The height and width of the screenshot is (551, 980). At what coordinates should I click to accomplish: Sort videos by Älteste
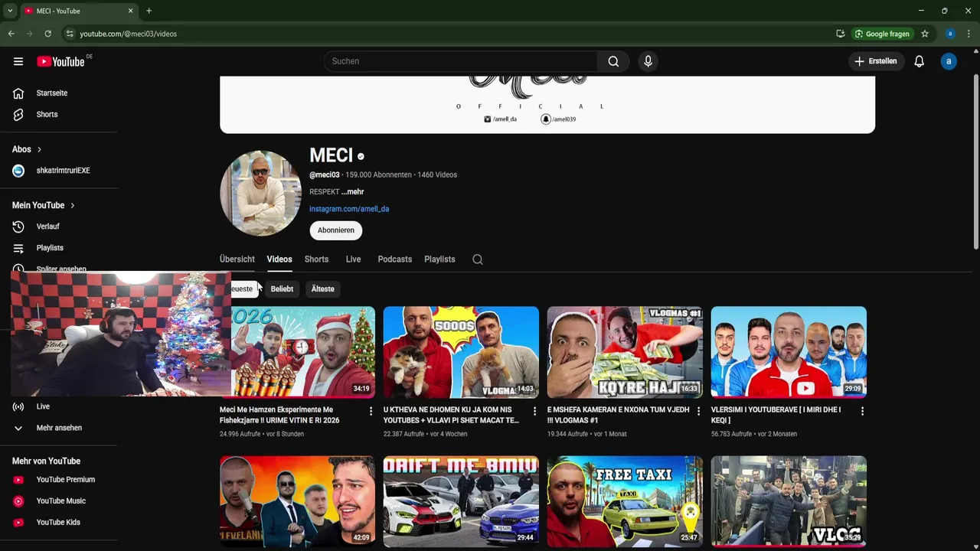[x=322, y=289]
